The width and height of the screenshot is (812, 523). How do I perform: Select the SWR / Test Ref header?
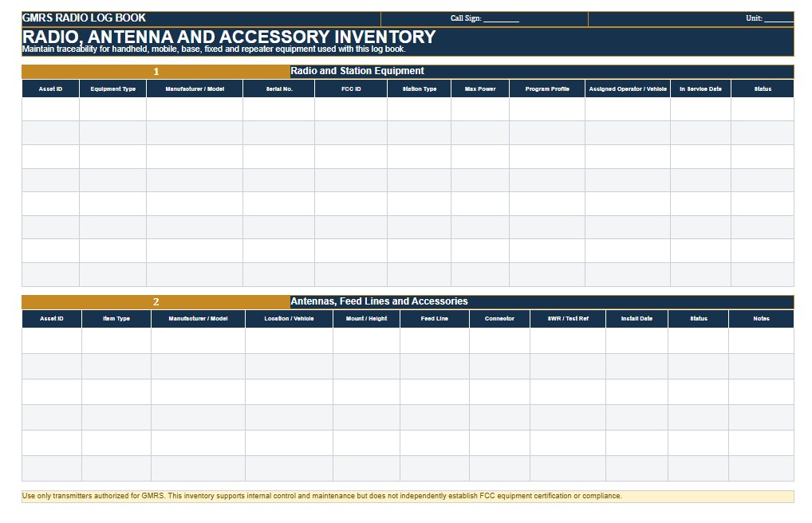point(568,318)
